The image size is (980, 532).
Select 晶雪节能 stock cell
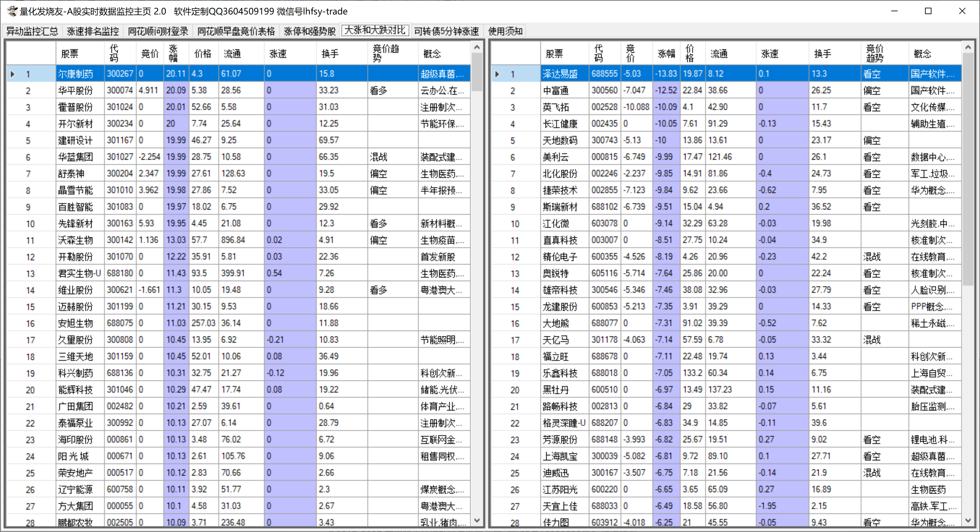coord(80,190)
